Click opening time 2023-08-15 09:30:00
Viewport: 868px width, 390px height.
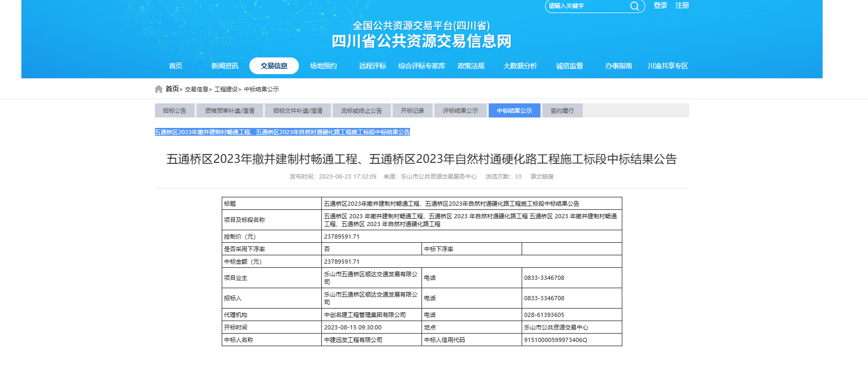[x=353, y=327]
